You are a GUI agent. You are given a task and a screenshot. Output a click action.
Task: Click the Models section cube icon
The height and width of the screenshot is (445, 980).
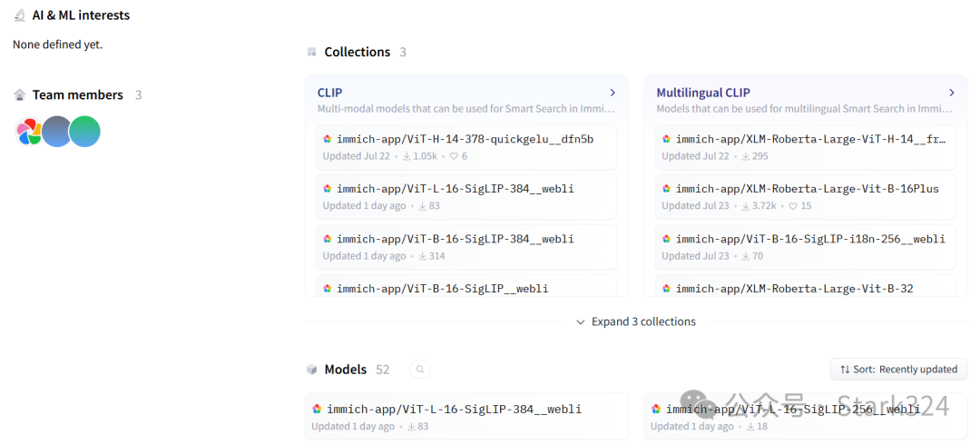click(311, 370)
